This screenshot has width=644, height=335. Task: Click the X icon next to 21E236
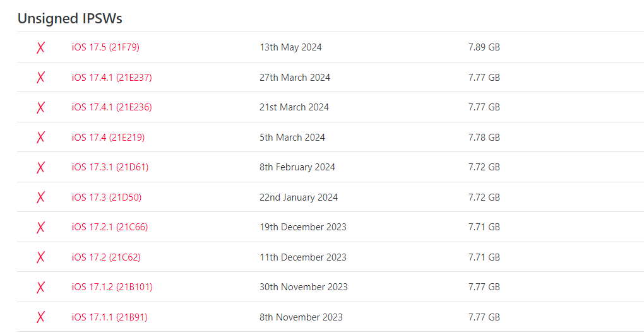[x=40, y=107]
